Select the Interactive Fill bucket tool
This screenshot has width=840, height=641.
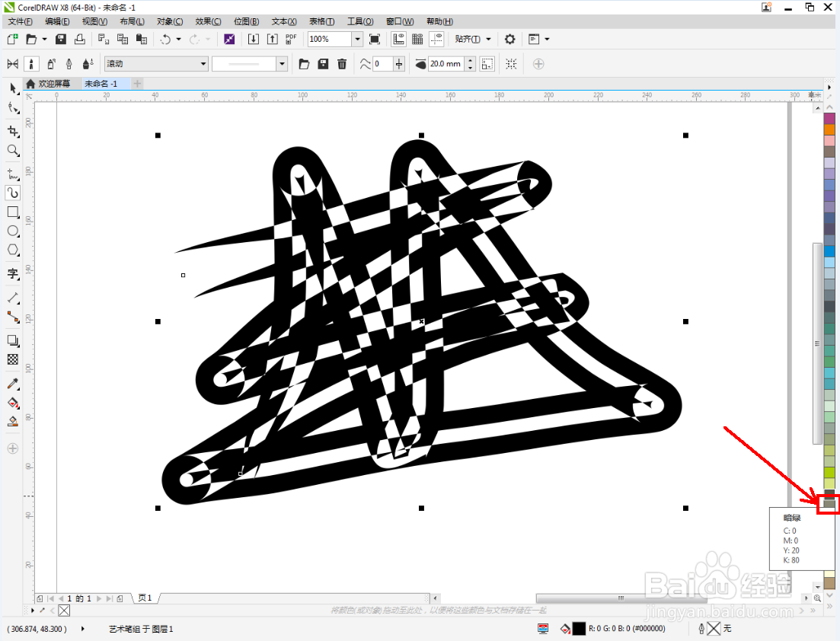click(x=13, y=403)
